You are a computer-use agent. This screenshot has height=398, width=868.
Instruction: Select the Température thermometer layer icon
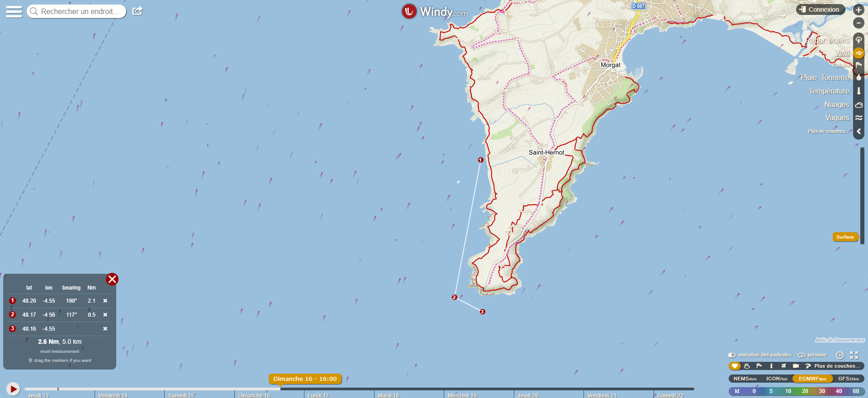pyautogui.click(x=859, y=91)
